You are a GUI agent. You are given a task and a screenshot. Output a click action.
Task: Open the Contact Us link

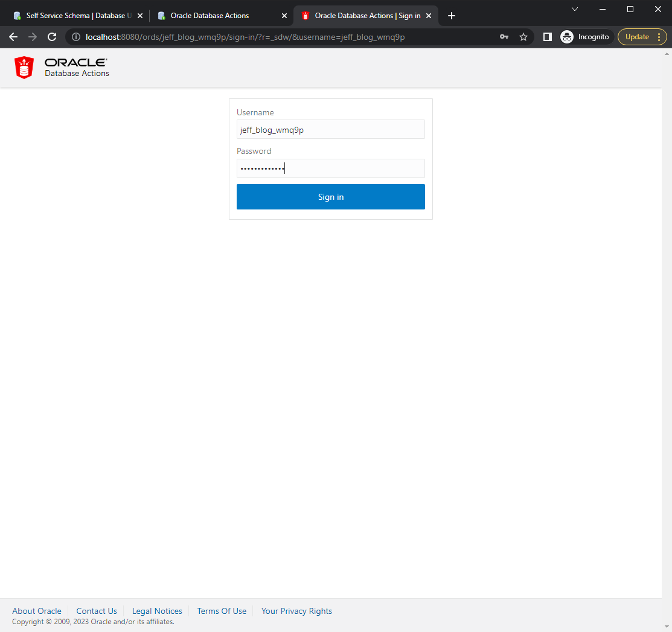(x=97, y=611)
